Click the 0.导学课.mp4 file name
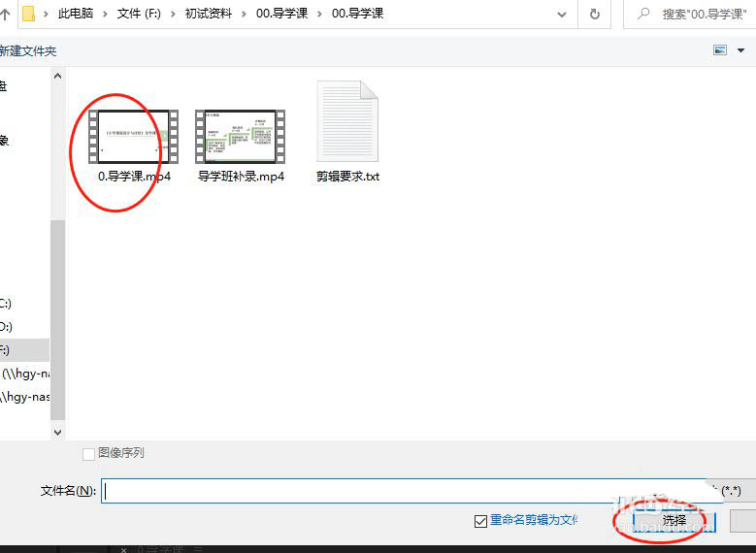The height and width of the screenshot is (553, 756). click(x=135, y=177)
